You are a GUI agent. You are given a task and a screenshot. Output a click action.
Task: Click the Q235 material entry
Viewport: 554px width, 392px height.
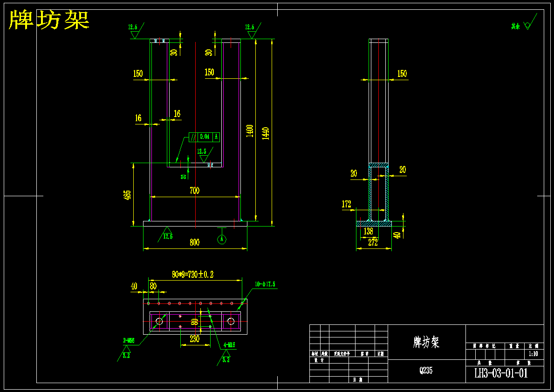[x=426, y=371]
